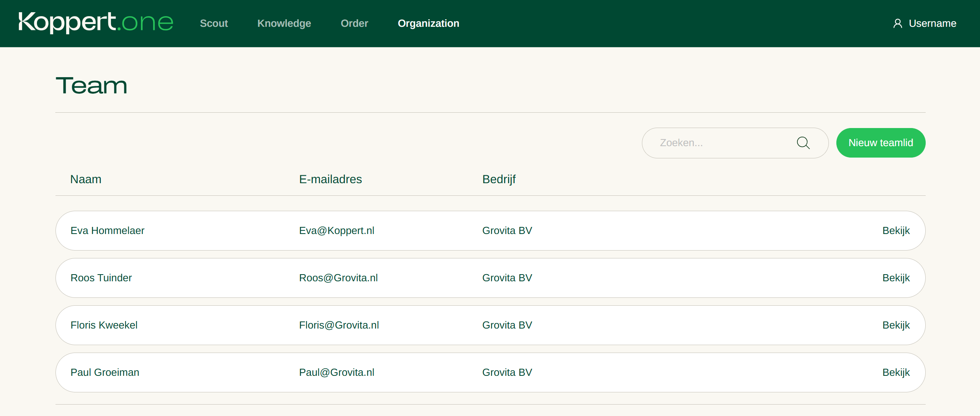Select the name Floris Kweekel
The image size is (980, 416).
click(x=104, y=325)
